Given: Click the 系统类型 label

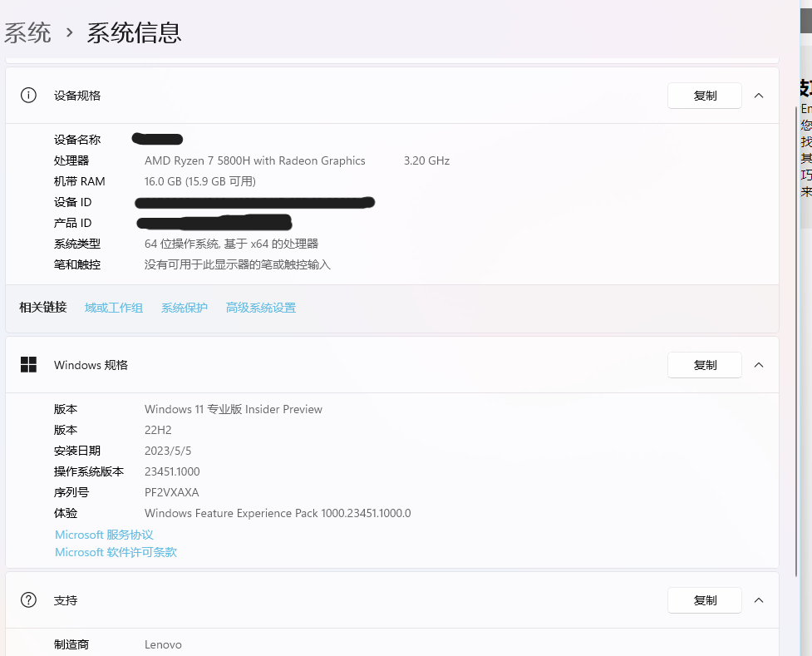Looking at the screenshot, I should (x=77, y=244).
